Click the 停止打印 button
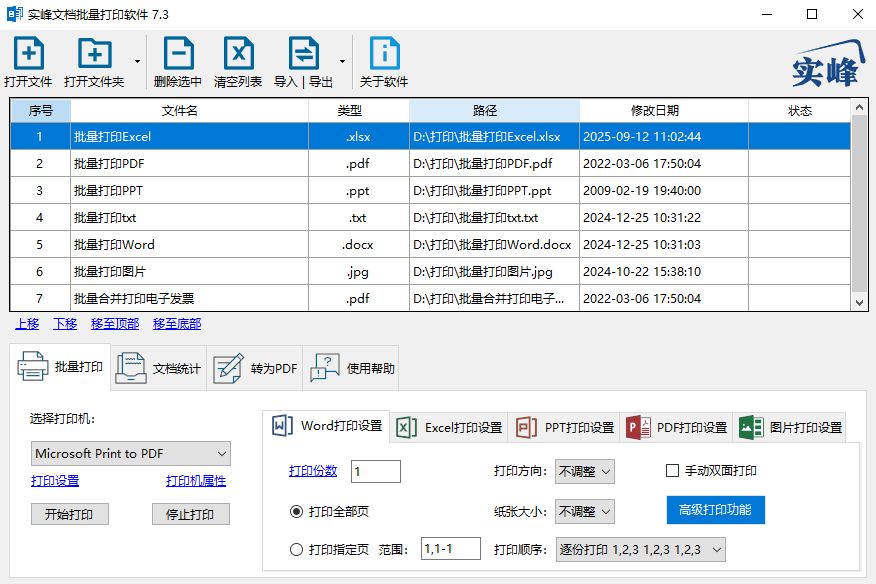Image resolution: width=876 pixels, height=584 pixels. coord(191,514)
